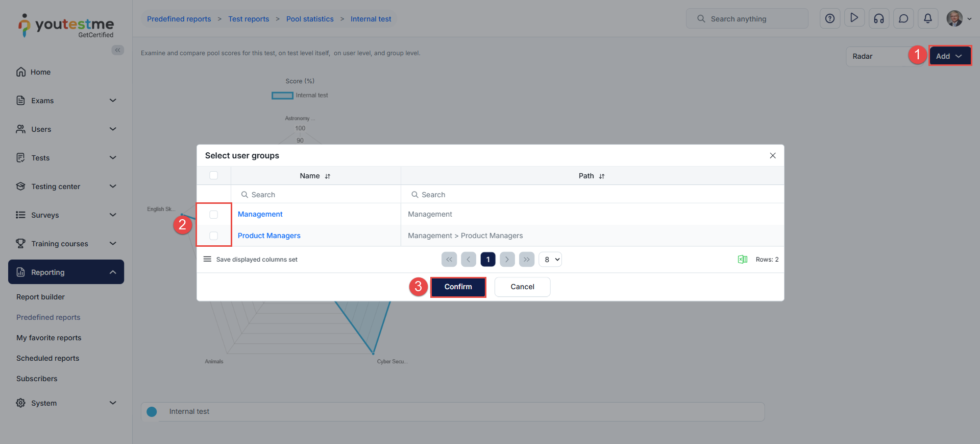This screenshot has height=444, width=980.
Task: Open the video tutorial play icon
Action: coord(854,18)
